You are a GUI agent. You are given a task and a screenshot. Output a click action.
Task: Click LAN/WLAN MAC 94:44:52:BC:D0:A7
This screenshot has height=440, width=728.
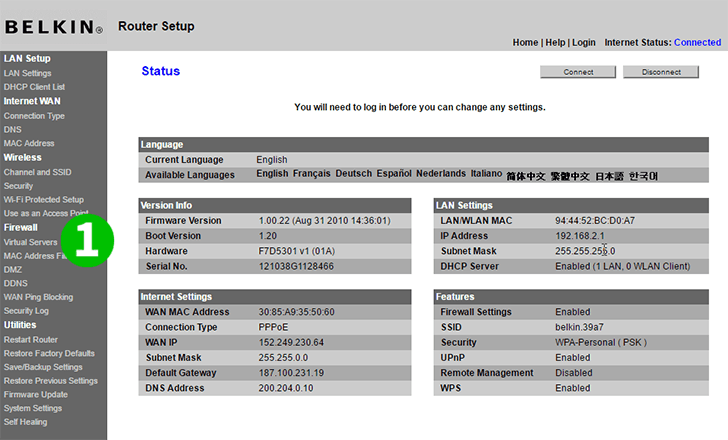tap(595, 221)
